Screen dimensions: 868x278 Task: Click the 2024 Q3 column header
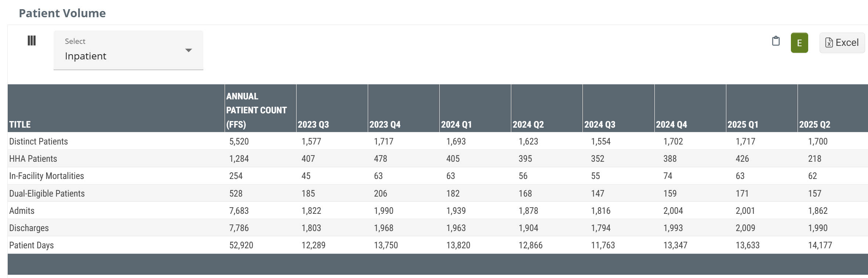tap(599, 124)
